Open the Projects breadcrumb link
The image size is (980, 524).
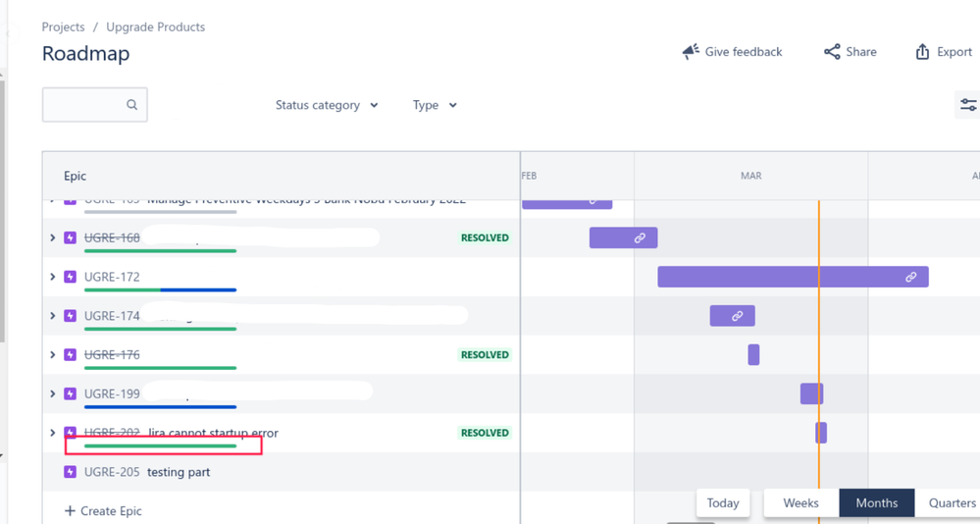point(63,26)
